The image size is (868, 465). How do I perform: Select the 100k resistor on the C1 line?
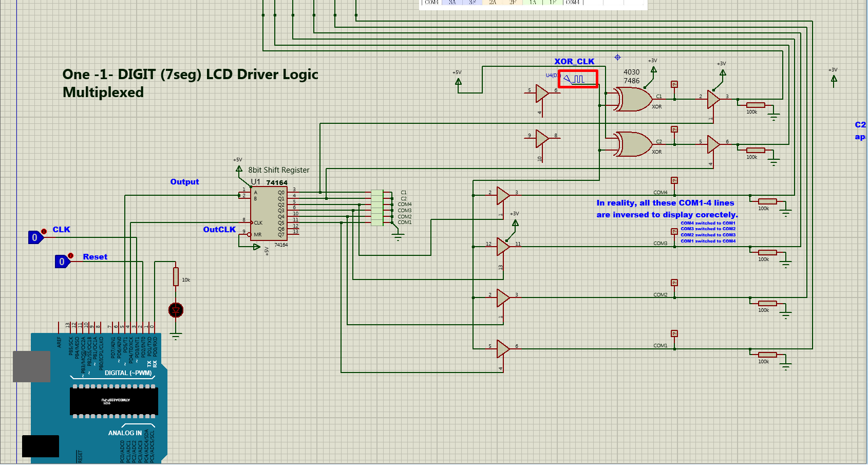tap(756, 105)
